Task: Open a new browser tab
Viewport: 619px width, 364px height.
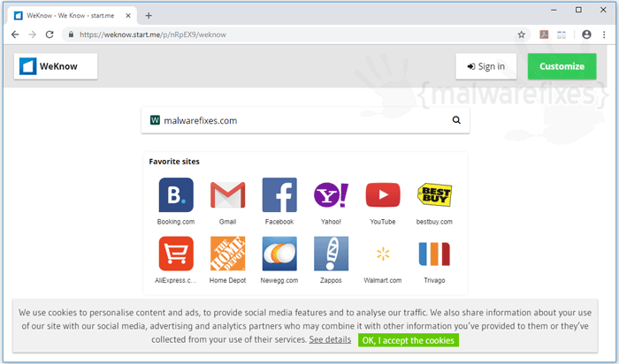Action: 149,16
